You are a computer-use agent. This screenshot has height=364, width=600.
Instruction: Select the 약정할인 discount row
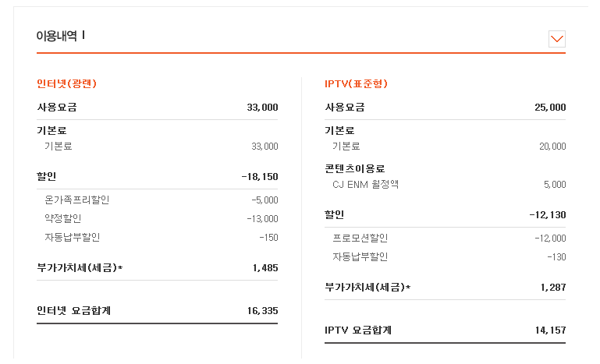[x=63, y=219]
